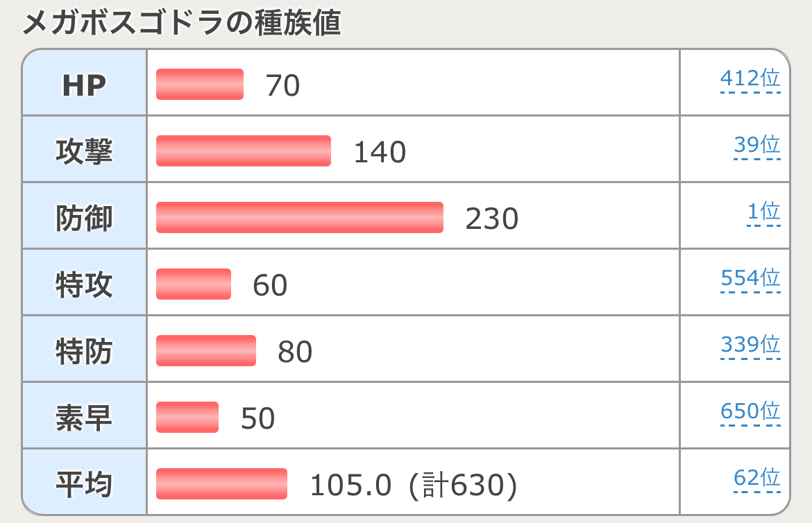
Task: Click the メガボスゴドラの種族値 heading
Action: (182, 24)
